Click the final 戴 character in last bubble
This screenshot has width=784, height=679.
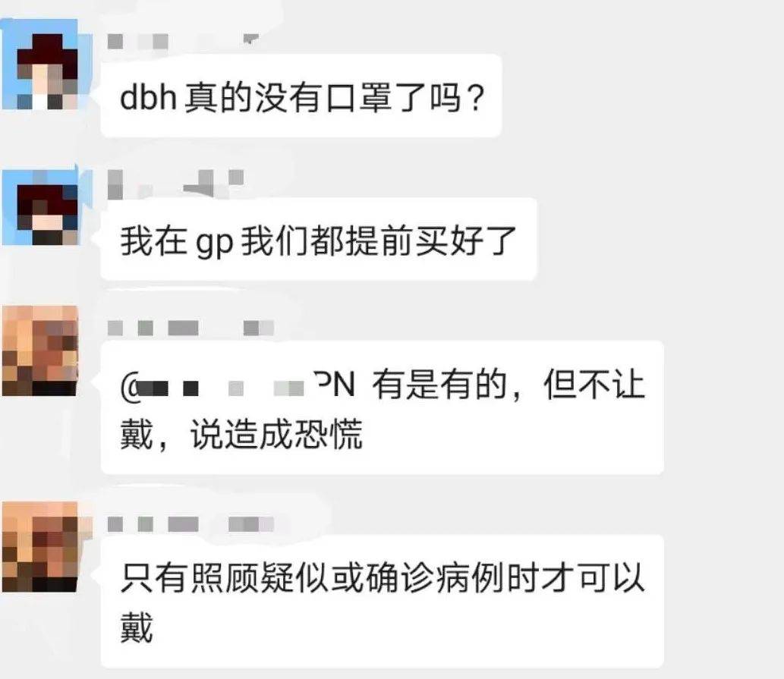click(x=137, y=627)
